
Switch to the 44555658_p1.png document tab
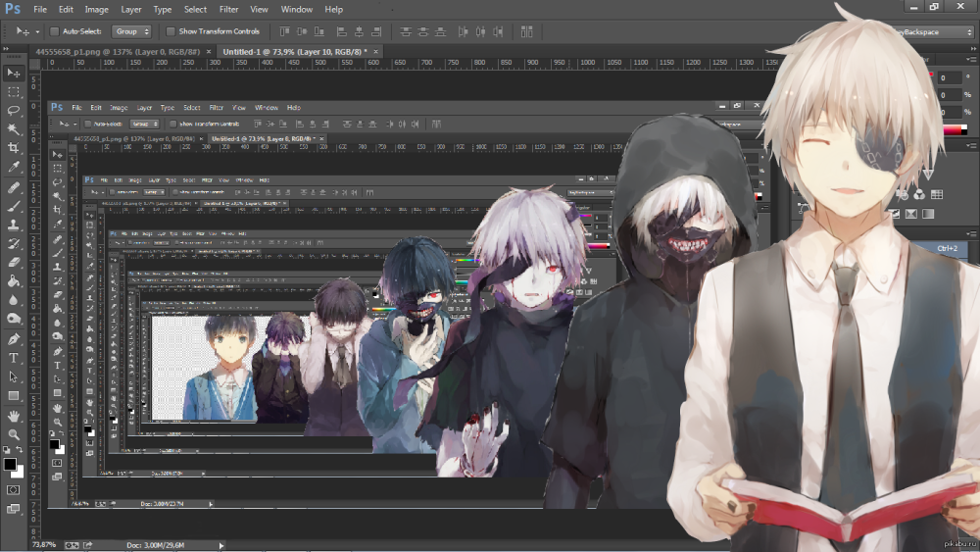118,52
